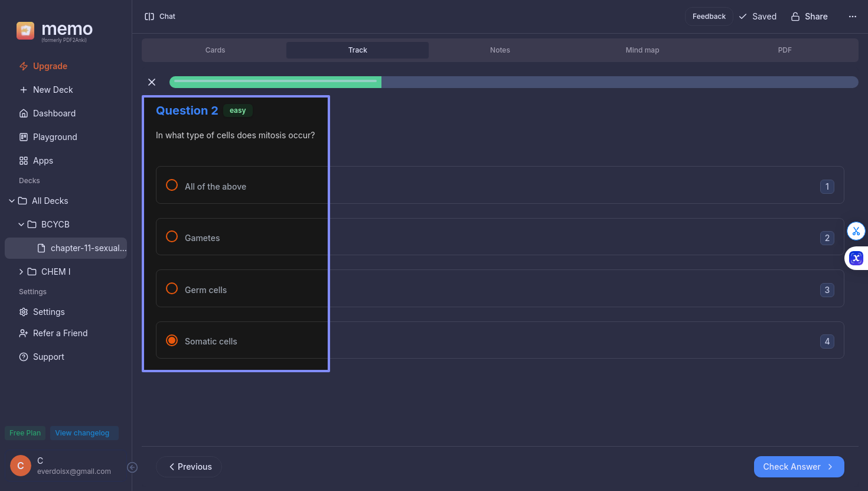This screenshot has width=868, height=491.
Task: Open the Chat panel icon
Action: [x=149, y=17]
